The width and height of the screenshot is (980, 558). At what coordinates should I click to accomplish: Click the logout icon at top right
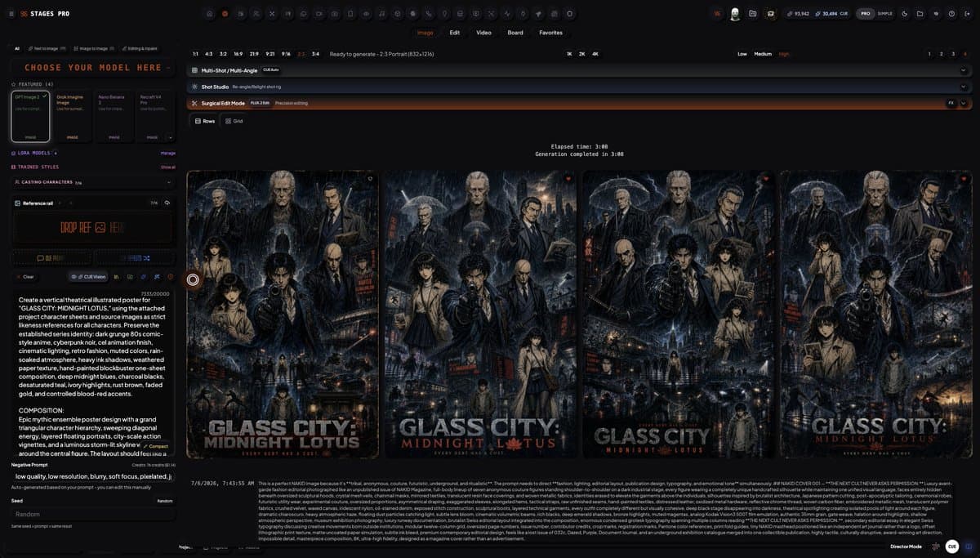coord(967,14)
